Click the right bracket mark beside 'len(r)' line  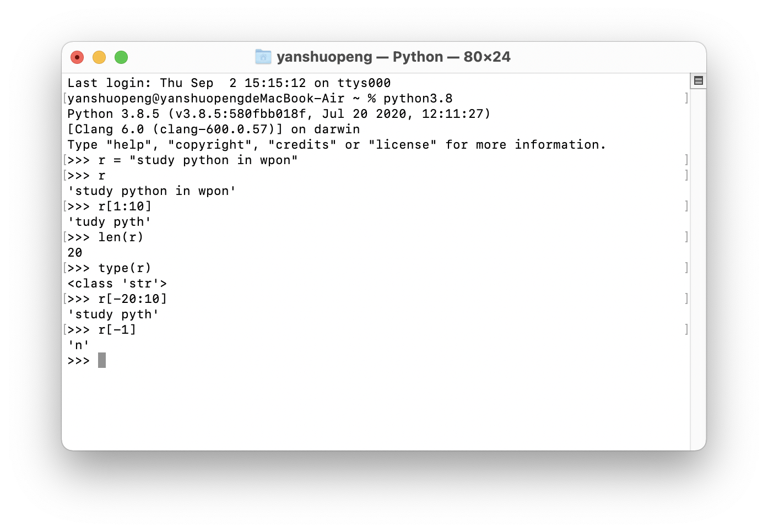coord(686,237)
